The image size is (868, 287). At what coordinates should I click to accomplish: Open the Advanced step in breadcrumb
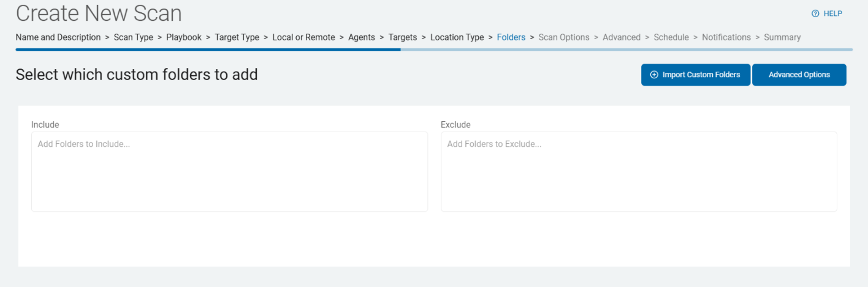tap(622, 37)
